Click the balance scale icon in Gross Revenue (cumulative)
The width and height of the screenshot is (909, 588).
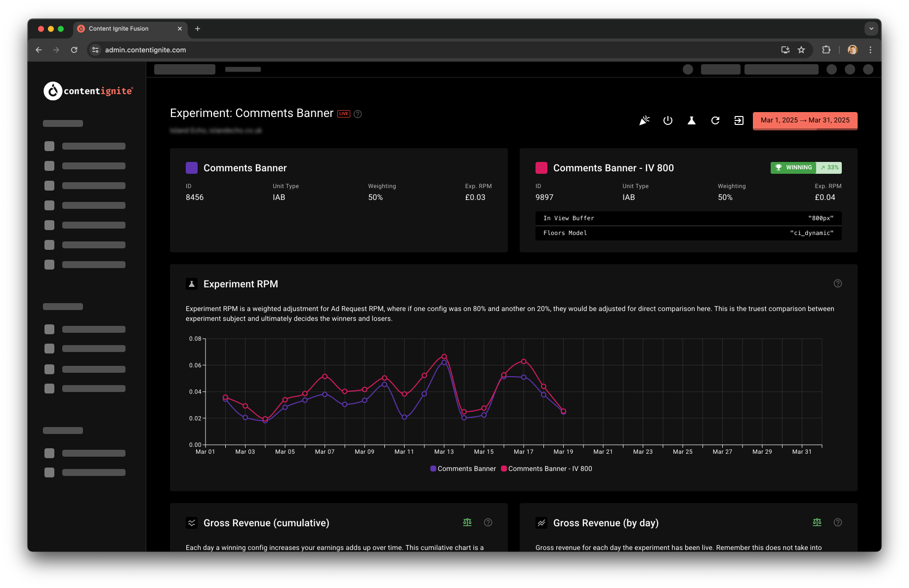click(467, 522)
